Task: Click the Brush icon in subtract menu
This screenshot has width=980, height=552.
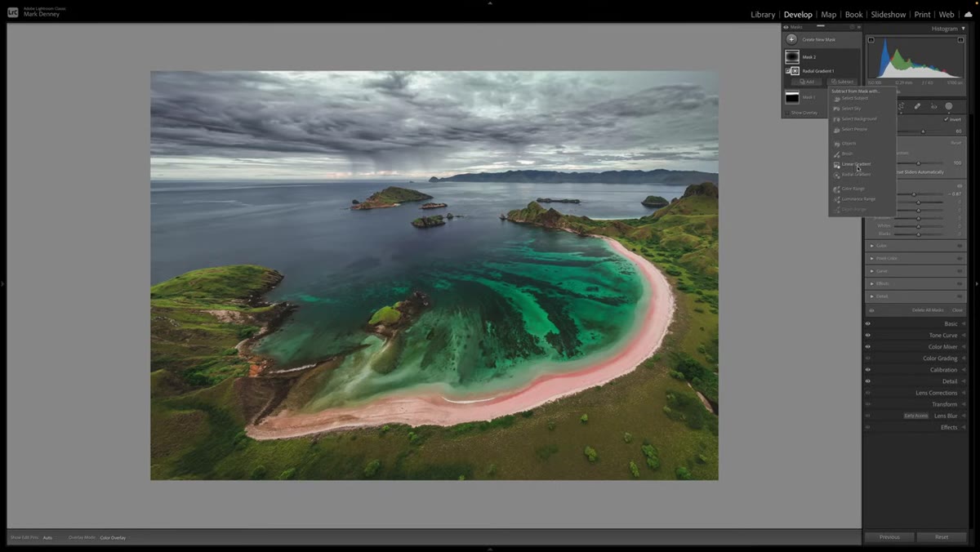Action: (836, 154)
